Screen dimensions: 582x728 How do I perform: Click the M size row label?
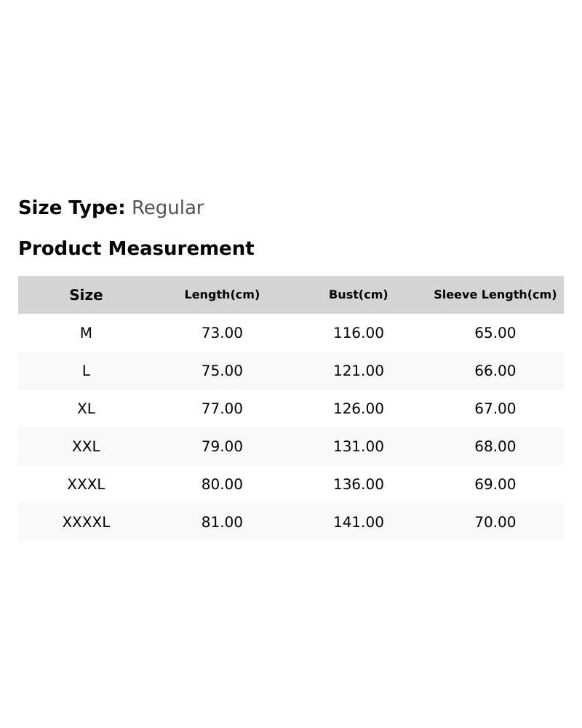coord(86,333)
